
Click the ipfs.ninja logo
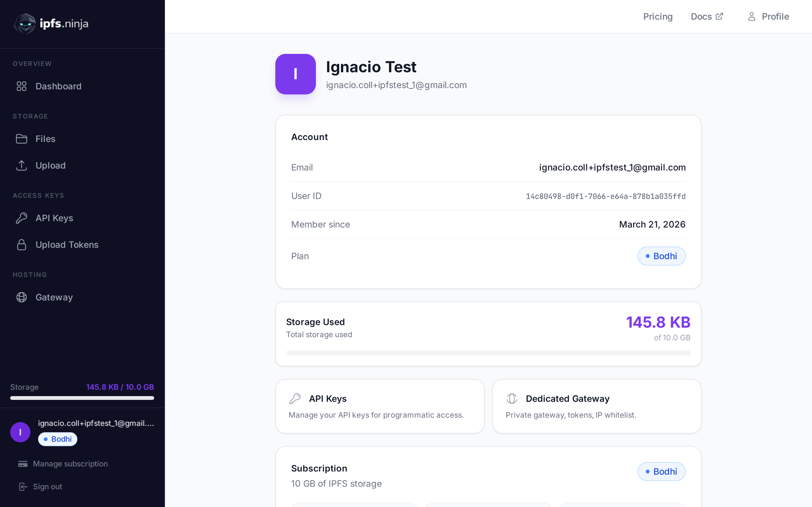tap(50, 23)
